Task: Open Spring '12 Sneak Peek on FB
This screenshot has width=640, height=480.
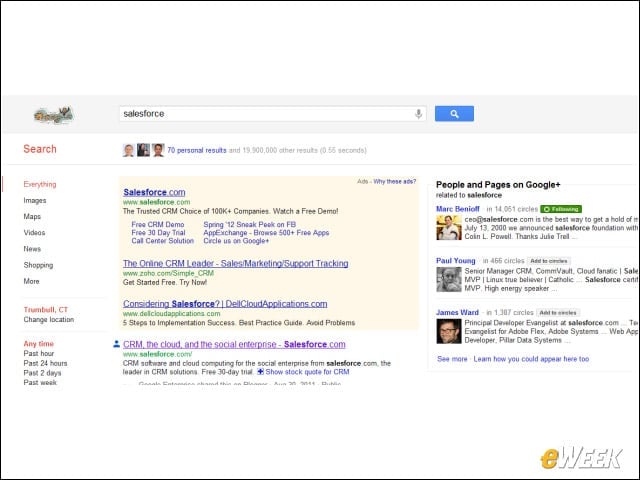Action: point(250,224)
